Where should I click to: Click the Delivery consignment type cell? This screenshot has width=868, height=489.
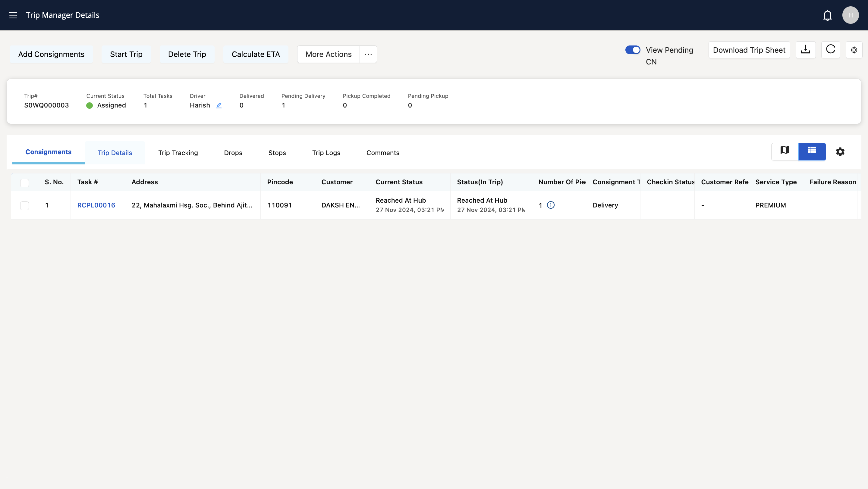pos(613,205)
